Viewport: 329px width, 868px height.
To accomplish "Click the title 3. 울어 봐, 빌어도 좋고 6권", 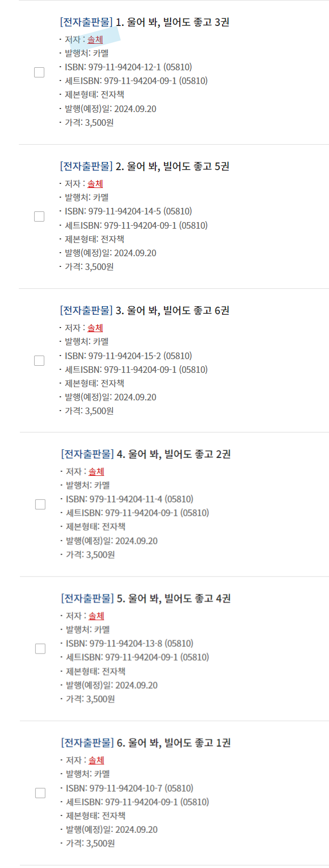I will pyautogui.click(x=172, y=311).
